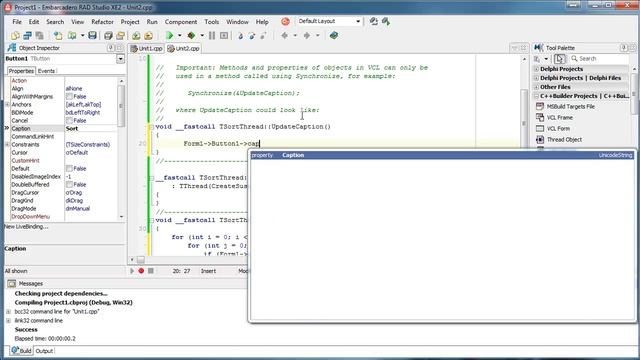The width and height of the screenshot is (640, 360).
Task: Click the green Run arrow icon
Action: (169, 36)
